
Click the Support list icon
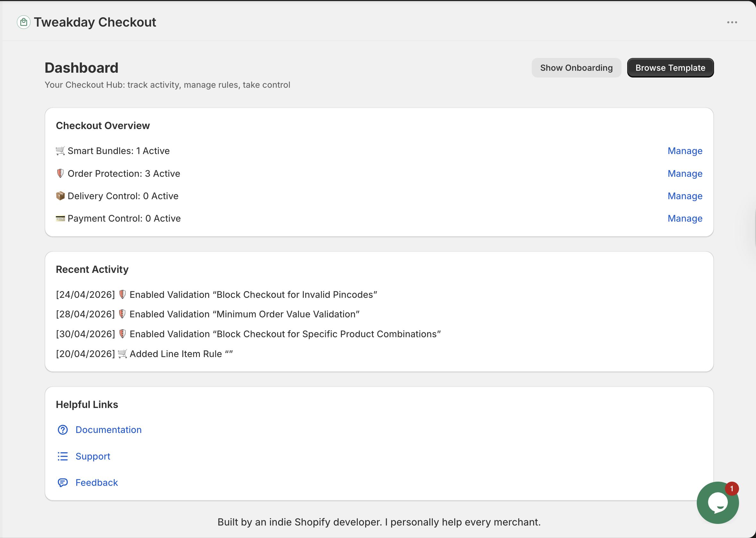pyautogui.click(x=62, y=456)
